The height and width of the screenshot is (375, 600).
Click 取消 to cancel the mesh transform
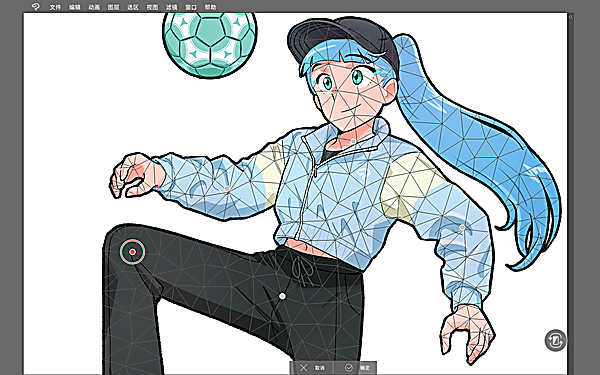click(x=312, y=368)
